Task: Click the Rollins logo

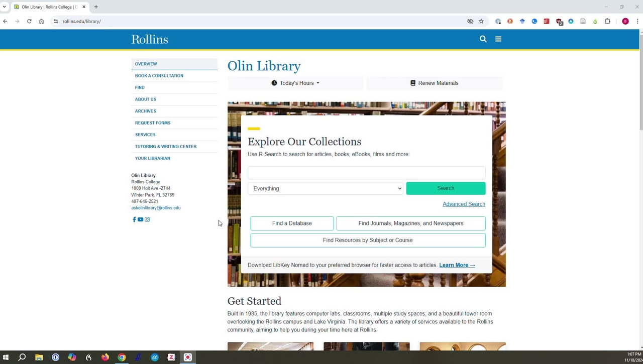Action: pyautogui.click(x=150, y=39)
